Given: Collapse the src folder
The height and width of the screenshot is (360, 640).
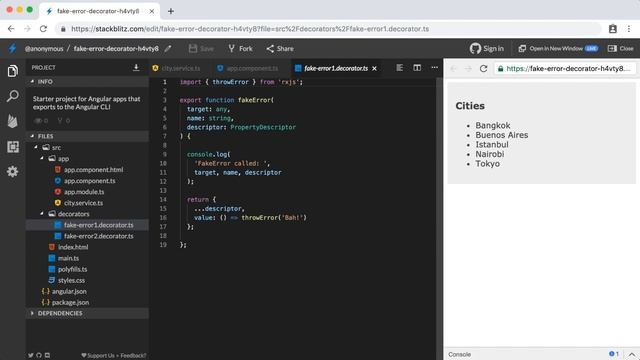Looking at the screenshot, I should click(36, 147).
